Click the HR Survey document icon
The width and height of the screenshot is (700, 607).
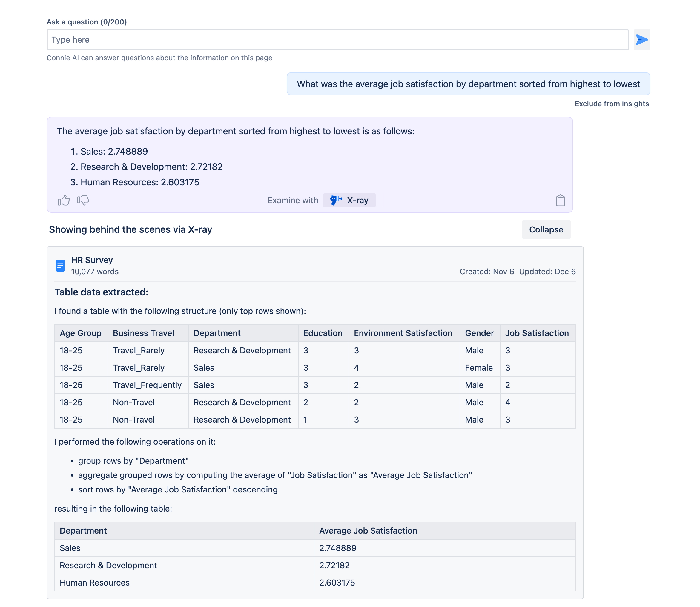[x=60, y=265]
